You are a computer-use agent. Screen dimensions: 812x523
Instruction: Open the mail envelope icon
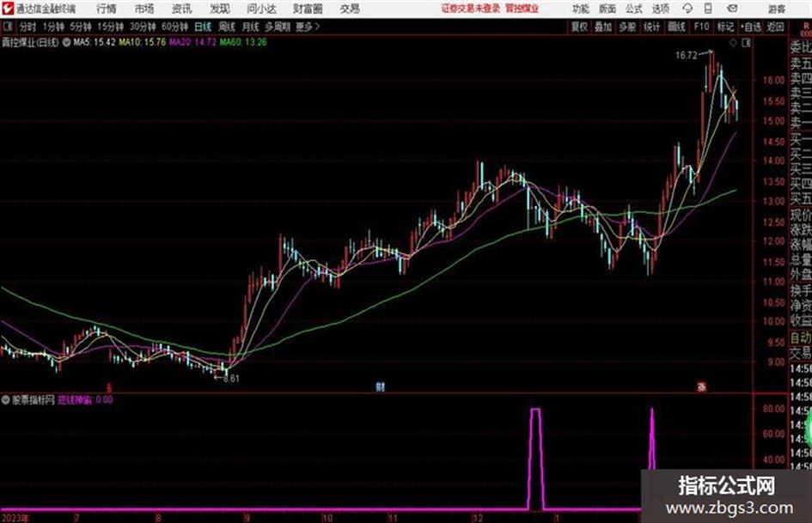pos(732,9)
